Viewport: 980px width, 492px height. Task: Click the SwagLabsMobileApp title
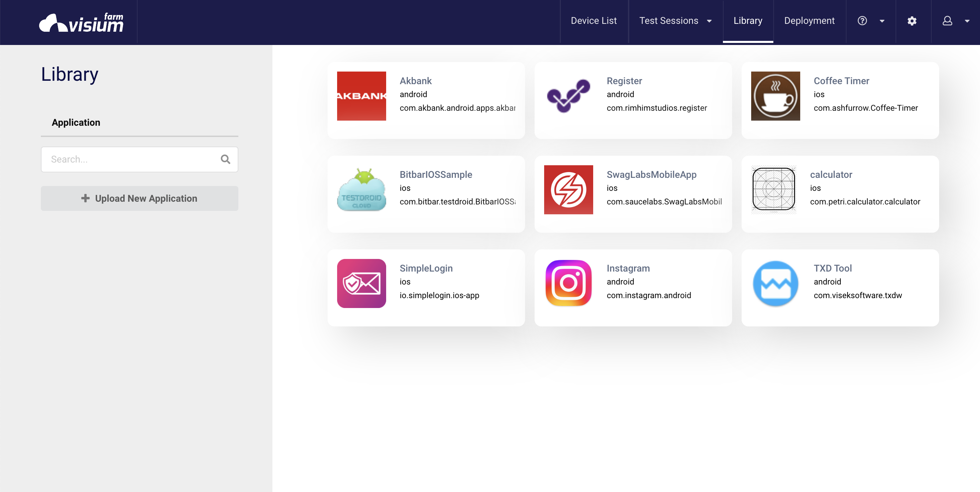(x=651, y=174)
